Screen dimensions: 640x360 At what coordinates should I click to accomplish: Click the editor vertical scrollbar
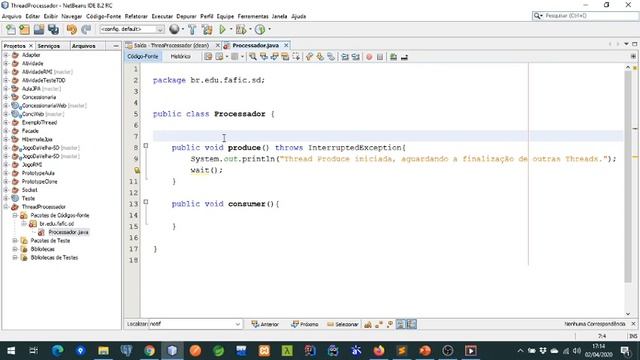[x=628, y=176]
